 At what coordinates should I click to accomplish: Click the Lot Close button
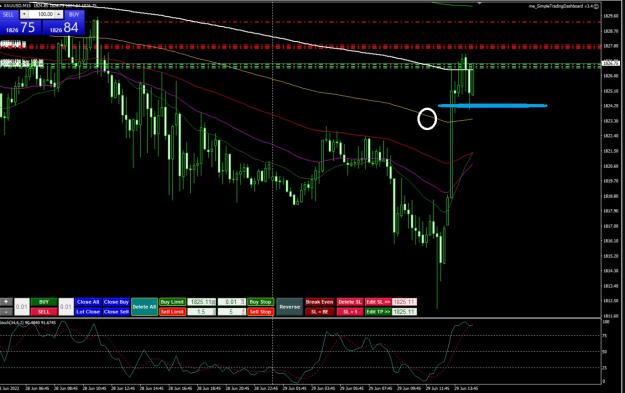click(88, 312)
